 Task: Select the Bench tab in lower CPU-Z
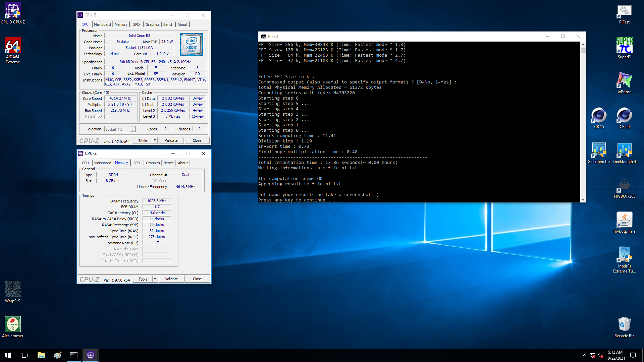169,163
